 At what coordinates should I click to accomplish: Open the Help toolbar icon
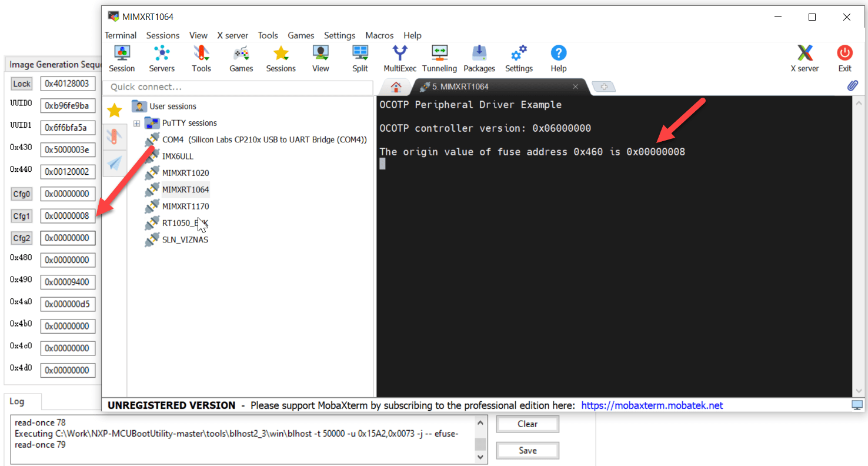pyautogui.click(x=559, y=59)
